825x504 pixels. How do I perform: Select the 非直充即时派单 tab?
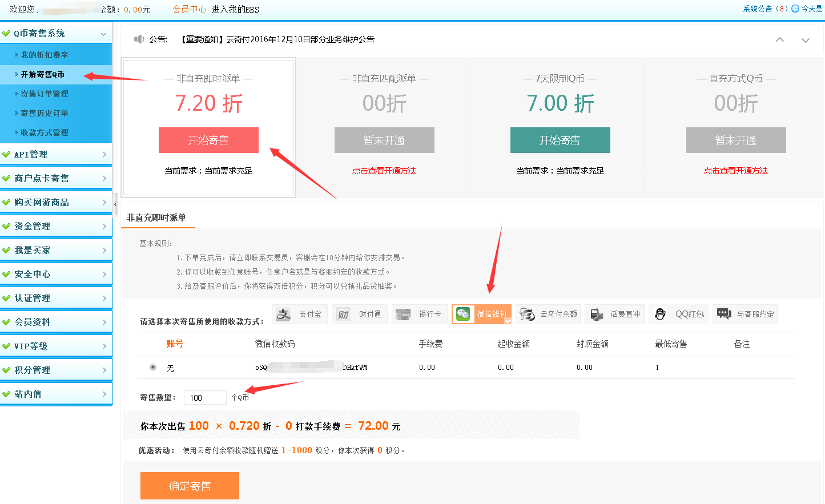coord(156,217)
